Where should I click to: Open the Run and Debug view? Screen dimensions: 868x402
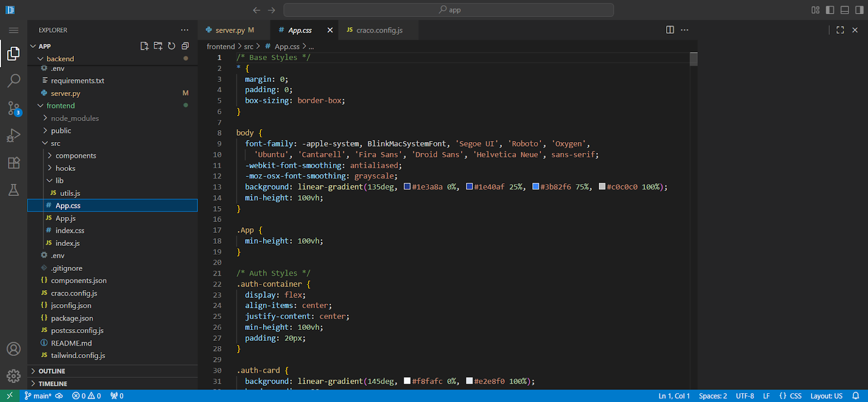coord(14,135)
